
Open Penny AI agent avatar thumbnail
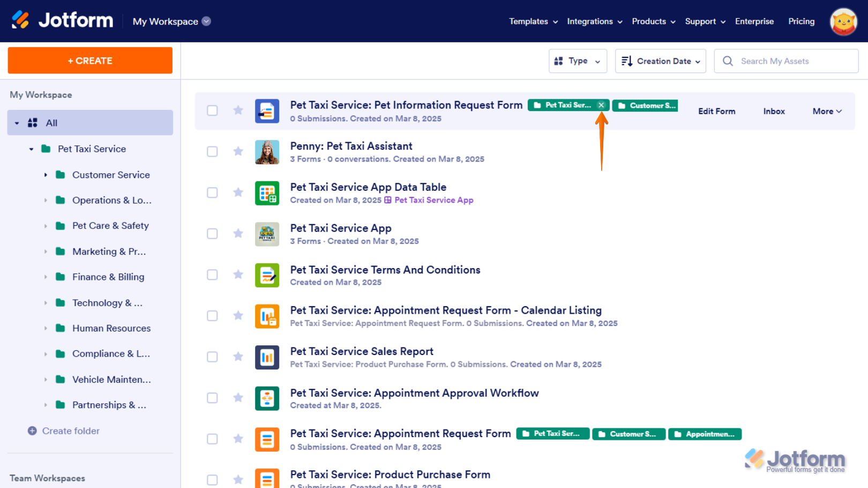click(267, 152)
